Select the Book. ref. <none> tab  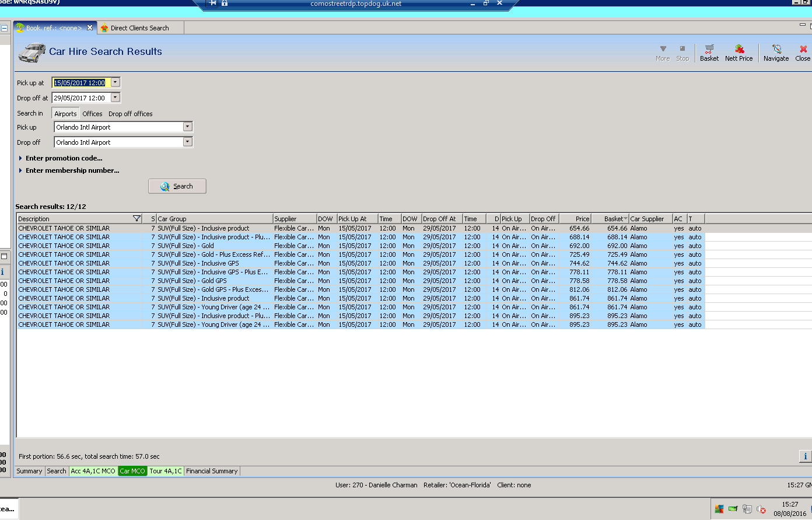[54, 28]
